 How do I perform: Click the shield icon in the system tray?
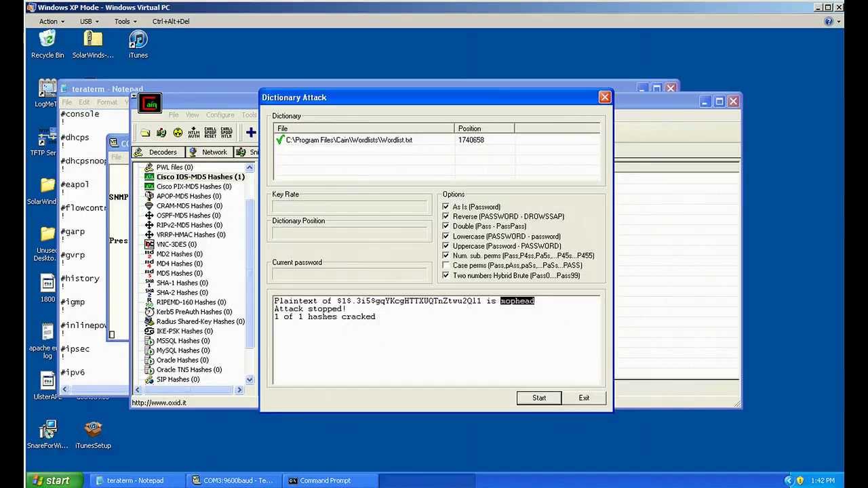pyautogui.click(x=800, y=481)
